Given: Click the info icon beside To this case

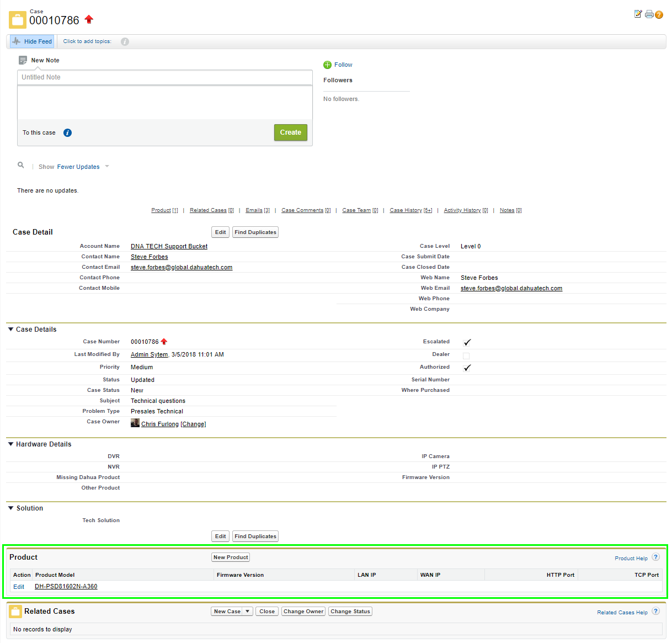Looking at the screenshot, I should point(67,133).
